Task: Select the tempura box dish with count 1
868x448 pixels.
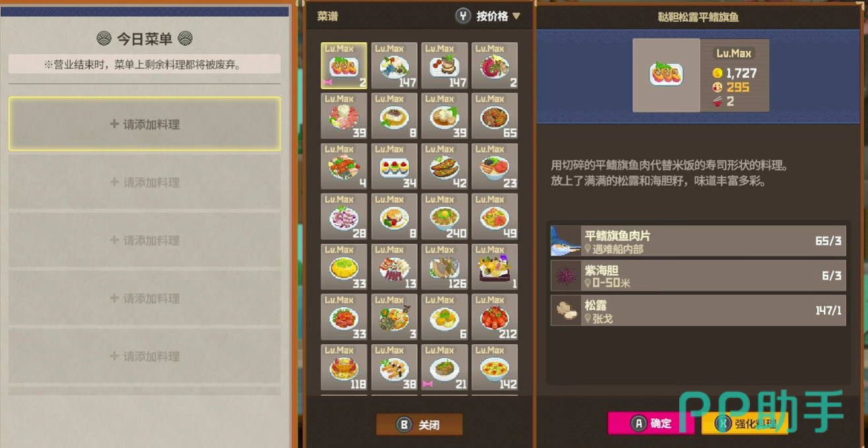Action: tap(494, 266)
